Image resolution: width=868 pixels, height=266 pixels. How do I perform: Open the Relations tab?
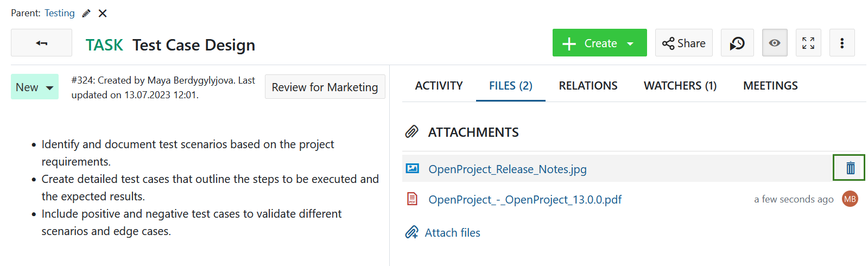pos(588,86)
